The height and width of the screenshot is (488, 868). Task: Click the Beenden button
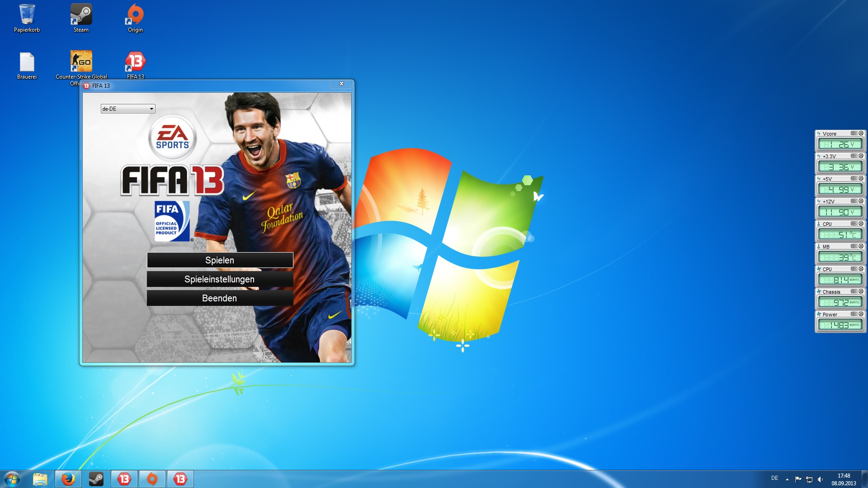[x=220, y=298]
